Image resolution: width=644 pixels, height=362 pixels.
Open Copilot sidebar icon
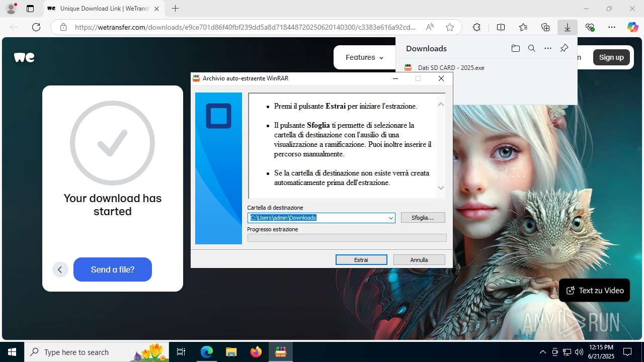[x=633, y=27]
